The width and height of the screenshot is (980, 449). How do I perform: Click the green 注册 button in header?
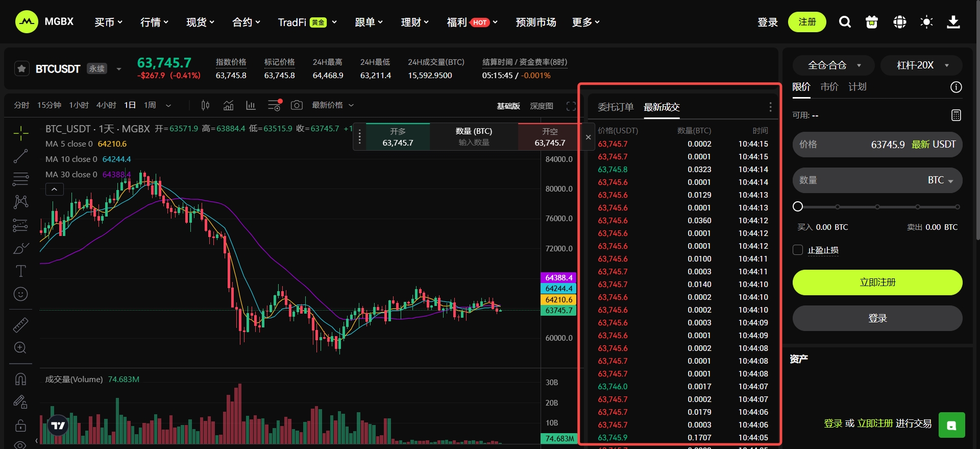(x=807, y=22)
